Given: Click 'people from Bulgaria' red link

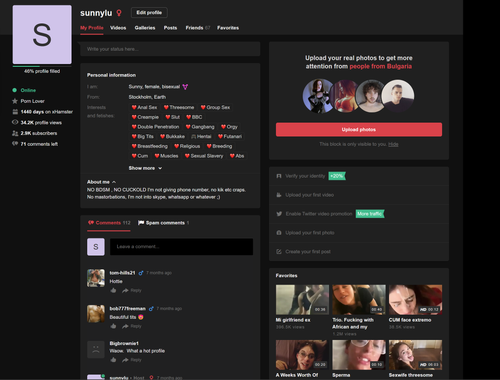Looking at the screenshot, I should (x=380, y=66).
